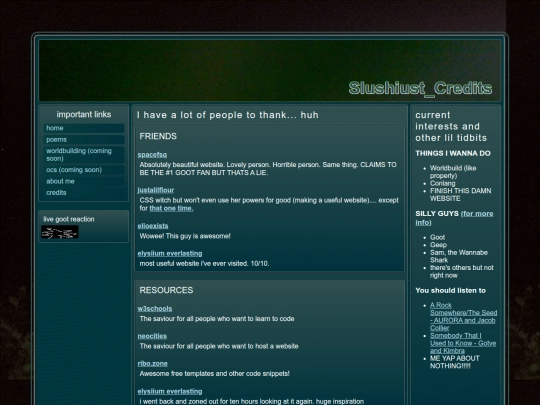This screenshot has width=540, height=405.
Task: Open elysium everlasting under FRIENDS
Action: 170,253
